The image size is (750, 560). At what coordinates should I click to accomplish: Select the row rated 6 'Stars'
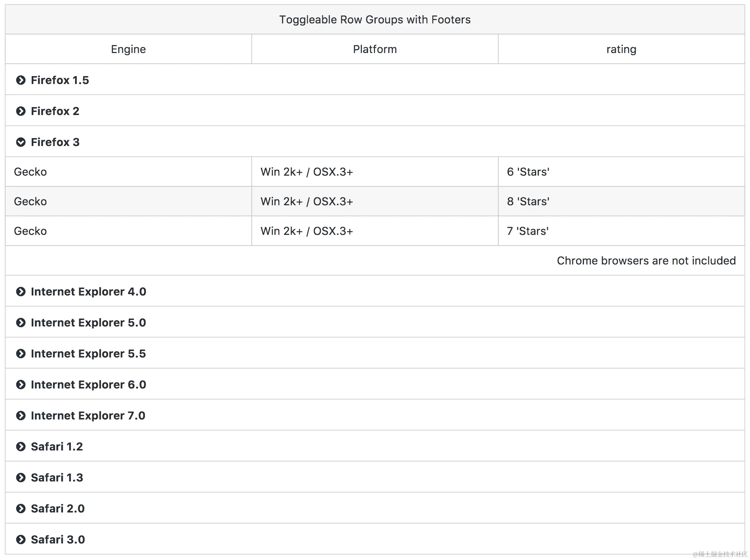528,172
